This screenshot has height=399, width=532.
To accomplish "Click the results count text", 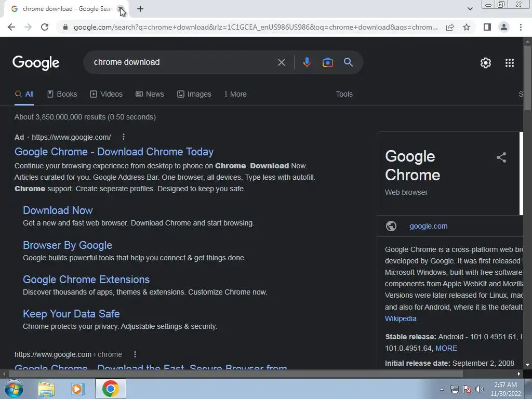I will pyautogui.click(x=85, y=117).
